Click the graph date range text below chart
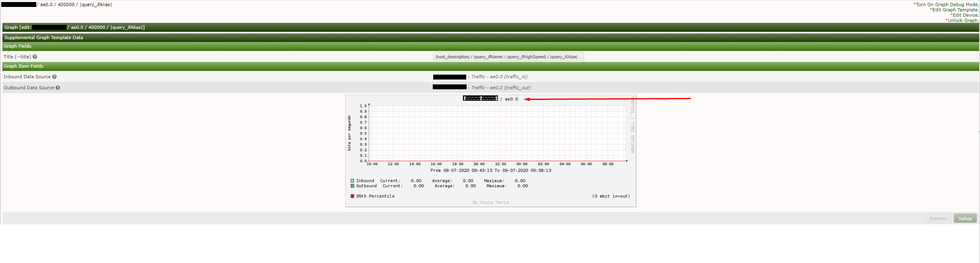Viewport: 980px width, 263px height. 491,170
